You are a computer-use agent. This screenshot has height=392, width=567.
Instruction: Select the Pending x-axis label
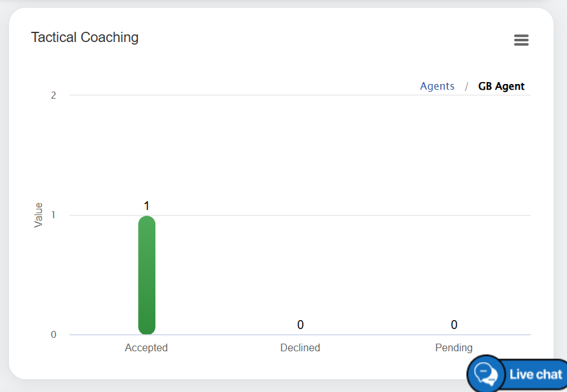pyautogui.click(x=454, y=347)
